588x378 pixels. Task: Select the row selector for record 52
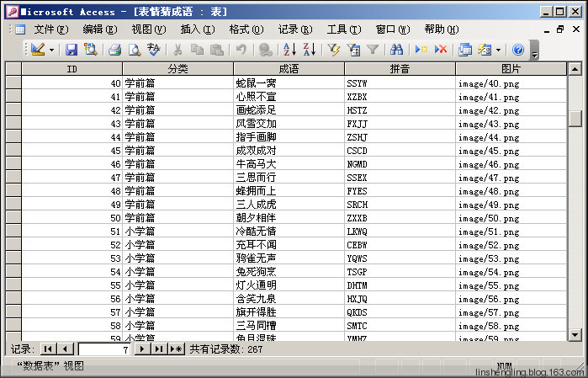(13, 244)
